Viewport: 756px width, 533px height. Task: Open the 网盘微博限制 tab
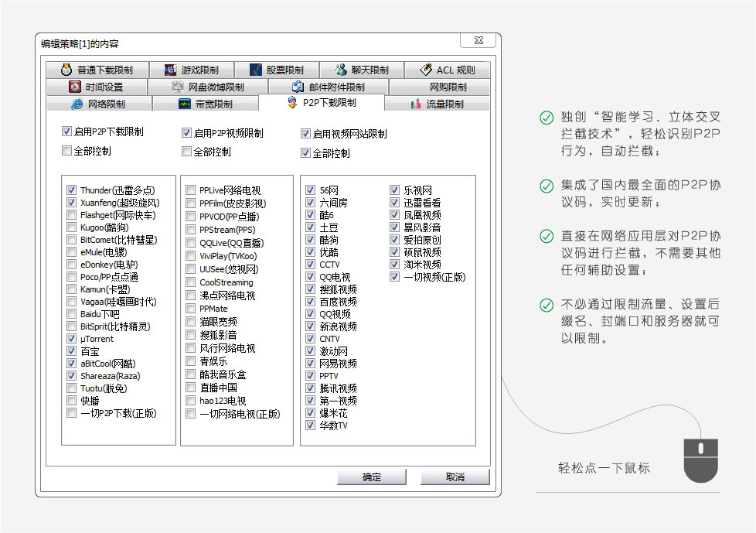tap(207, 87)
